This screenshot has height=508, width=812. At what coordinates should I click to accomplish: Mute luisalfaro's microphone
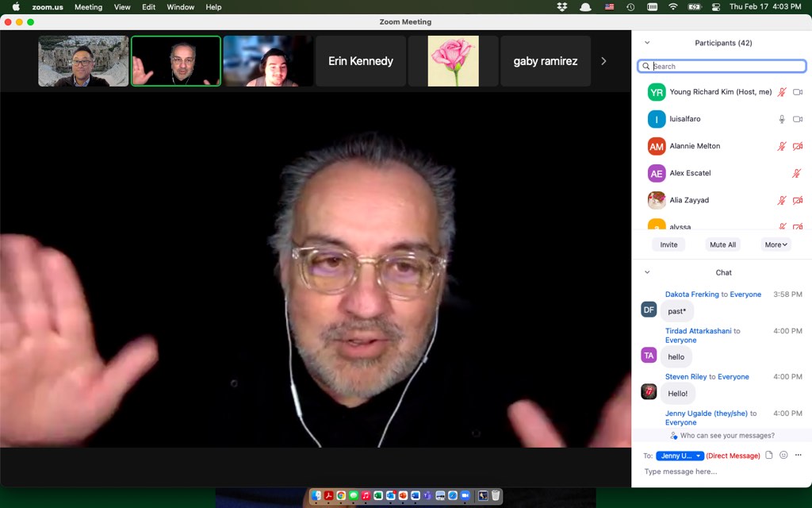782,119
